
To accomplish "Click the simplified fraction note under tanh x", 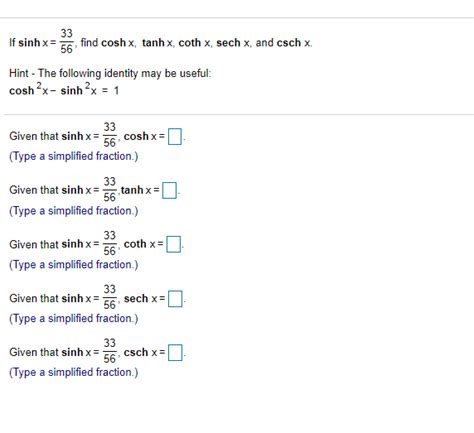I will [x=73, y=211].
